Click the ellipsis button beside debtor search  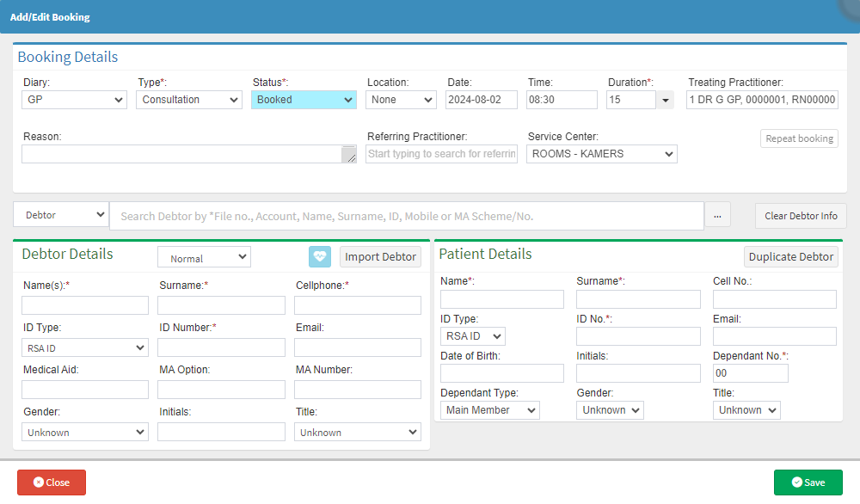tap(717, 216)
